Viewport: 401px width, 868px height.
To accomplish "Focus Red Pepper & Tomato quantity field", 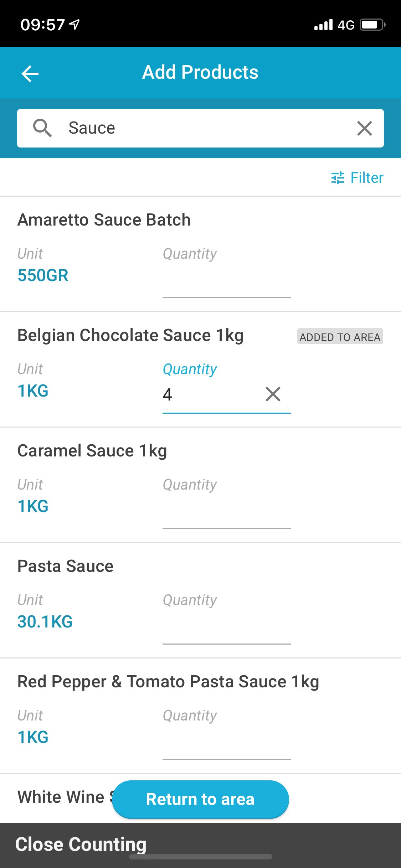I will click(x=226, y=745).
